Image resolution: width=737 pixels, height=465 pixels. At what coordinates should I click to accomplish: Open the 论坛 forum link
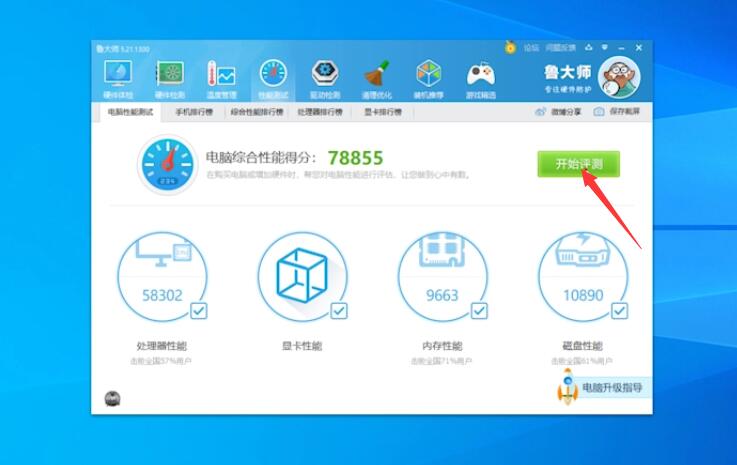[x=531, y=47]
